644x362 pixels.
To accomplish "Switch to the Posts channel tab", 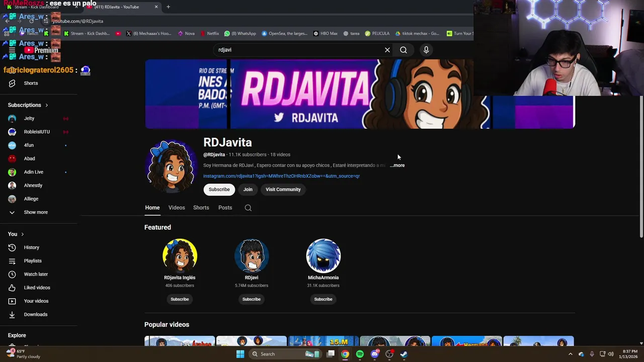I will [x=225, y=208].
